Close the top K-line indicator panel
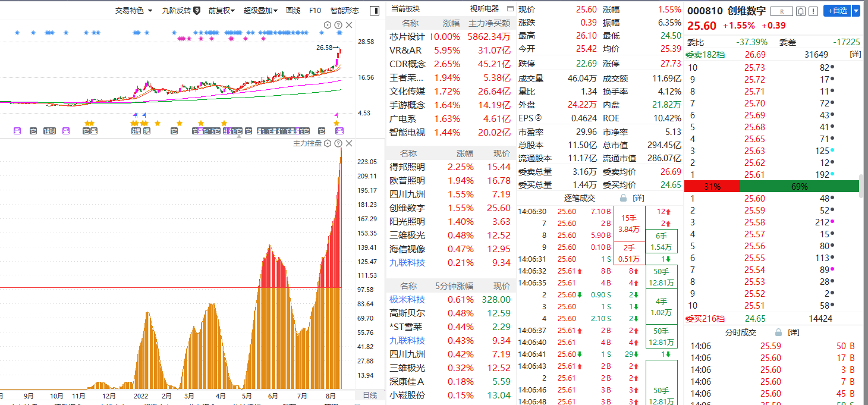The width and height of the screenshot is (868, 405). (x=349, y=25)
